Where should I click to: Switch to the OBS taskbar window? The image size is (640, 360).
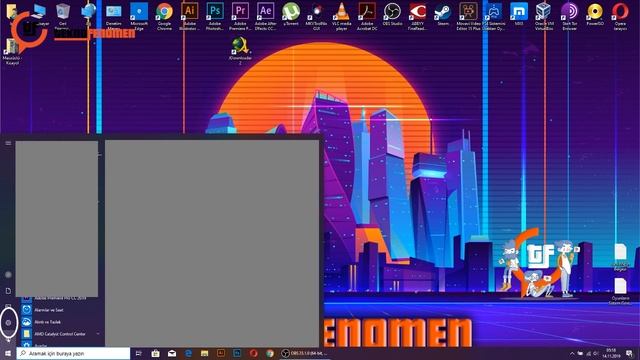[x=304, y=353]
